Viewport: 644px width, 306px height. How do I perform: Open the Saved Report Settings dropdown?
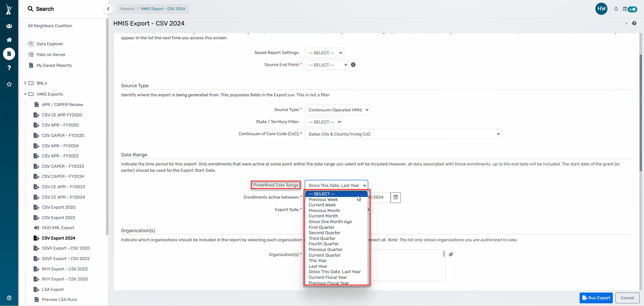pos(324,53)
